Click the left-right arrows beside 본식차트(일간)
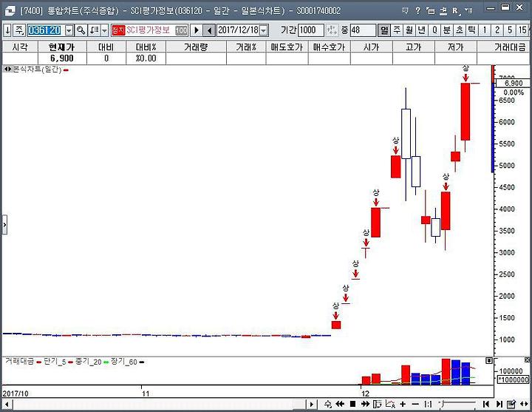This screenshot has height=412, width=532. click(x=7, y=70)
